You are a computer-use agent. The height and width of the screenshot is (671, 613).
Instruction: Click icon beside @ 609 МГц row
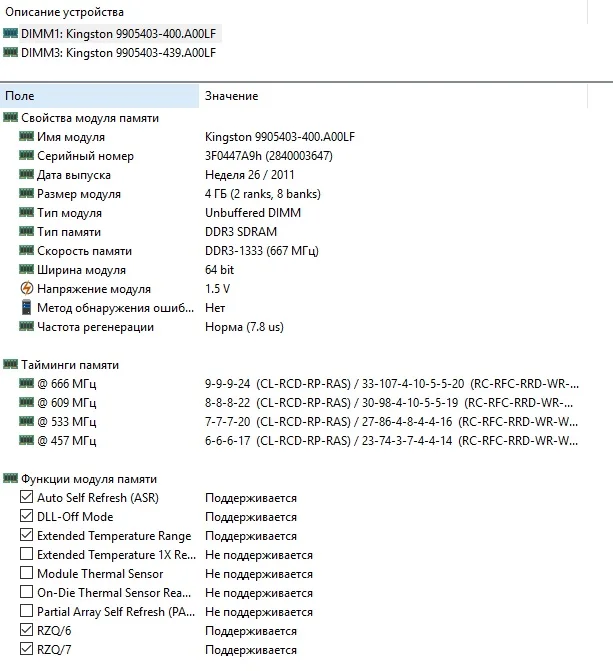pos(26,402)
